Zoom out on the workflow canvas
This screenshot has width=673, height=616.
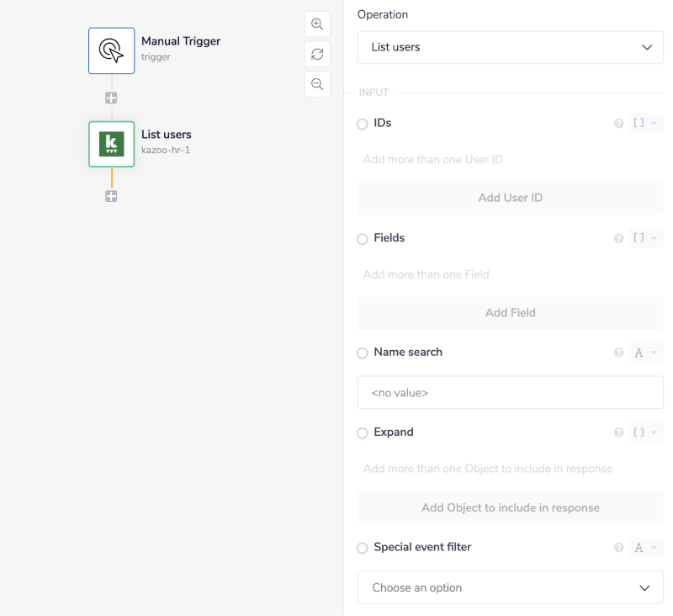(317, 84)
